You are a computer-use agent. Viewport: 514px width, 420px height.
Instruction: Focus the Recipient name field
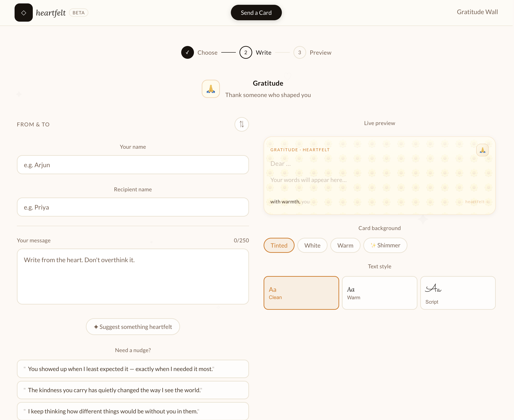click(x=133, y=207)
